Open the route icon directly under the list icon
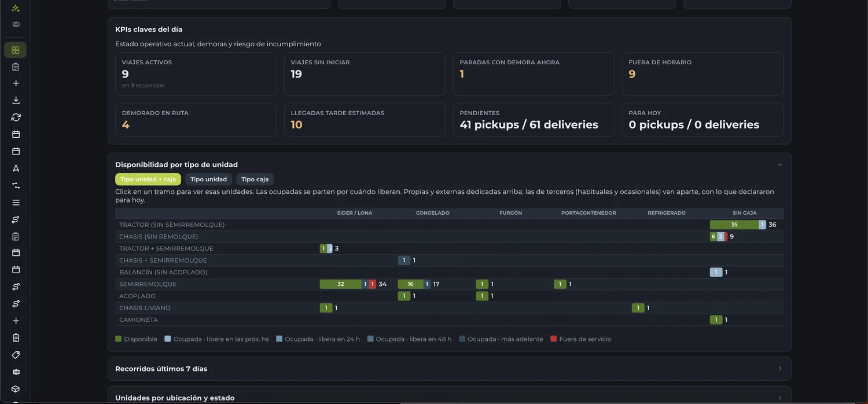This screenshot has width=868, height=404. (x=16, y=219)
